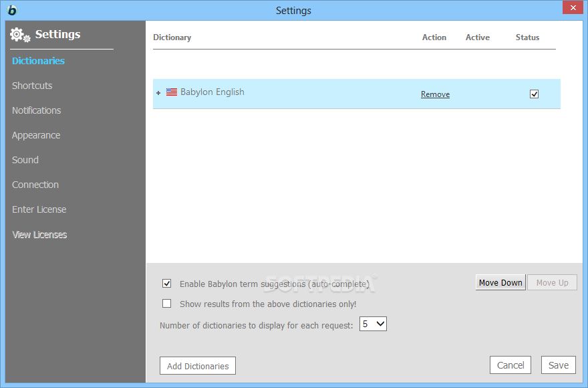Open the View Licenses page
Screen dimensions: 588x388
click(39, 235)
